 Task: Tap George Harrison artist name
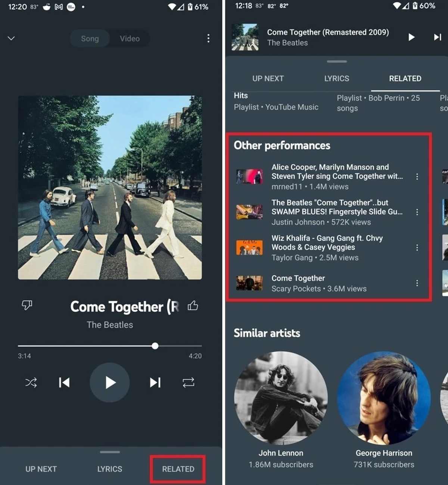coord(384,453)
